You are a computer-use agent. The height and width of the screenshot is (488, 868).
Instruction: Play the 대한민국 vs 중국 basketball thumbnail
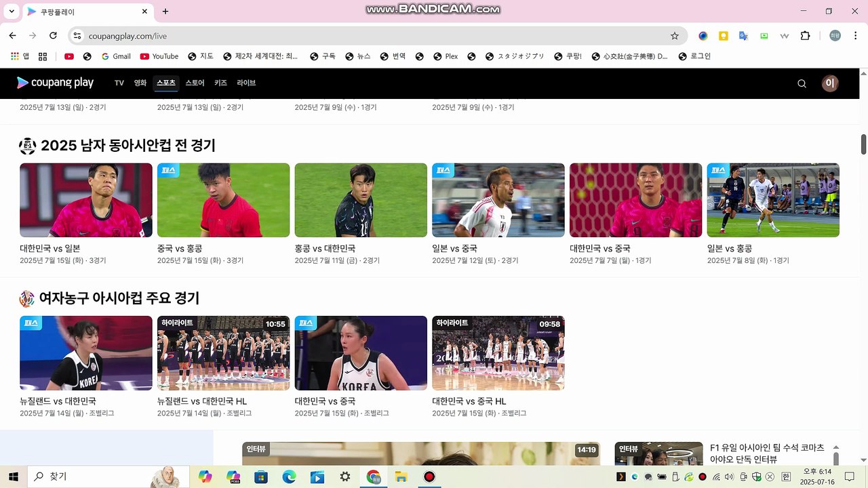coord(361,353)
